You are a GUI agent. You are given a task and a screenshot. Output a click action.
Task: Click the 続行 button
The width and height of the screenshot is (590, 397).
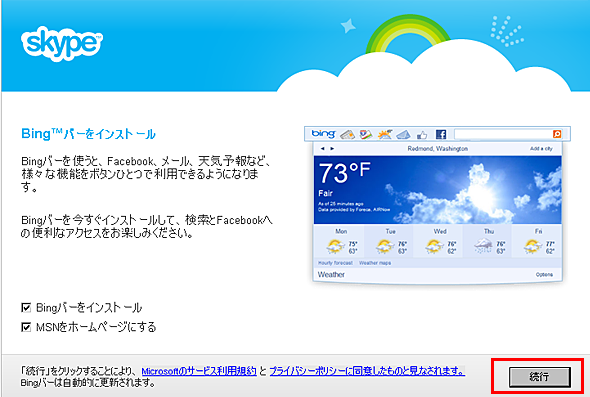[x=539, y=377]
